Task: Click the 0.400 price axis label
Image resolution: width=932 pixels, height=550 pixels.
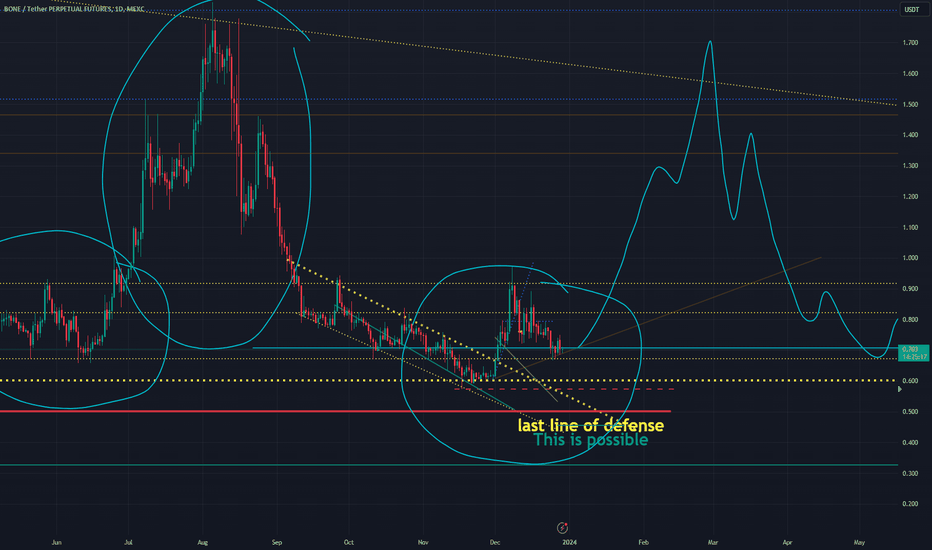Action: [910, 443]
